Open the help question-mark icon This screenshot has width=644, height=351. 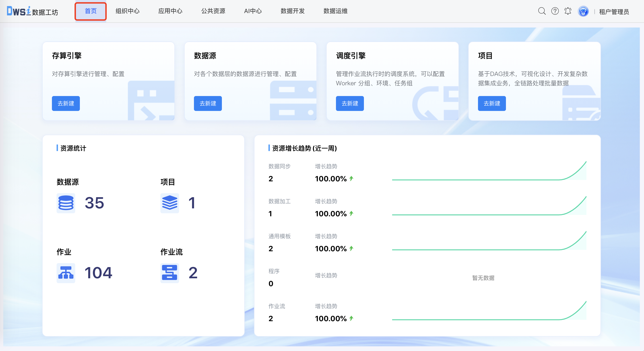[555, 11]
